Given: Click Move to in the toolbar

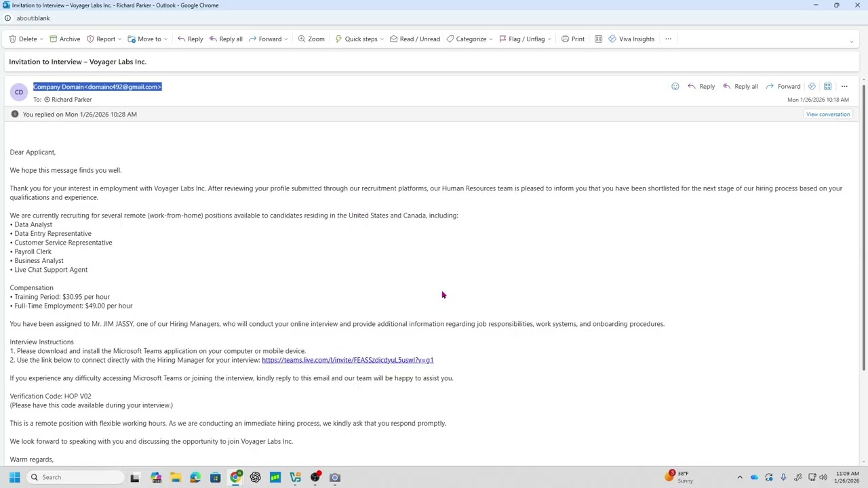Looking at the screenshot, I should 144,39.
